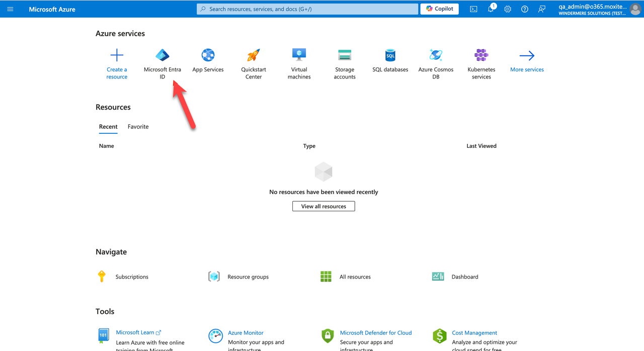
Task: Click View all resources button
Action: [x=324, y=206]
